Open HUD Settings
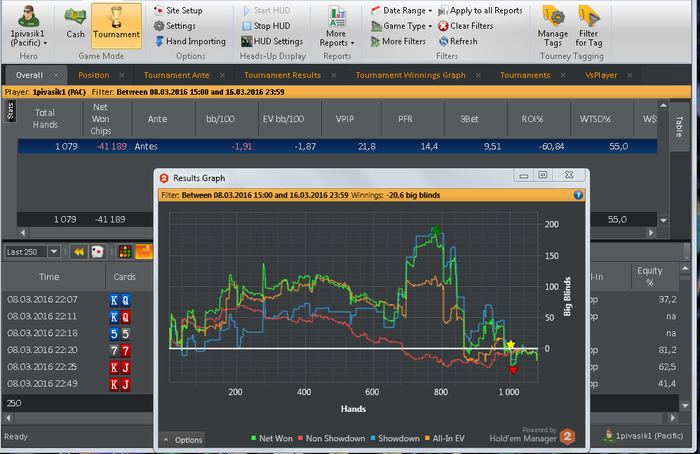The image size is (700, 454). coord(272,42)
